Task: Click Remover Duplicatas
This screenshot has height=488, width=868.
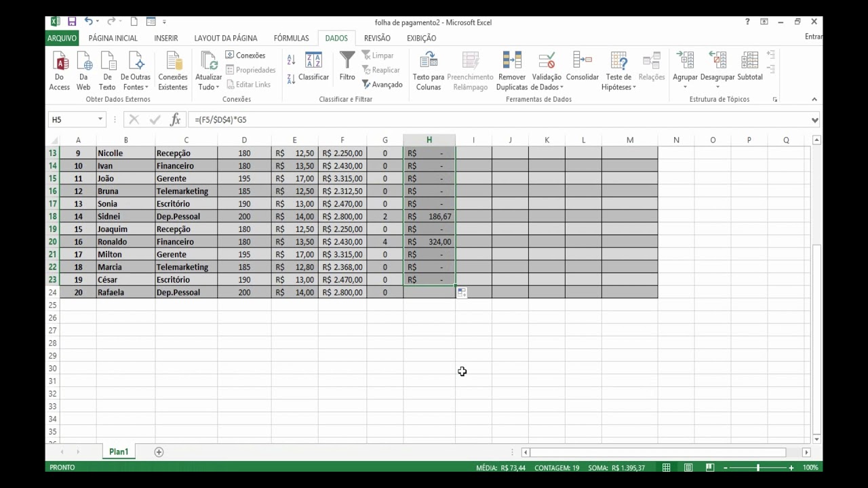Action: point(512,71)
